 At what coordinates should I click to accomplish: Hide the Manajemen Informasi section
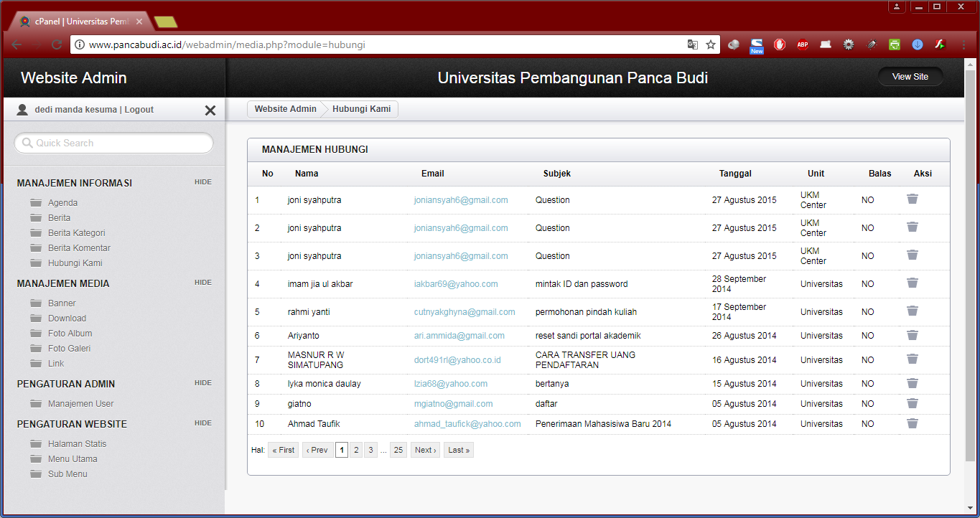[202, 182]
